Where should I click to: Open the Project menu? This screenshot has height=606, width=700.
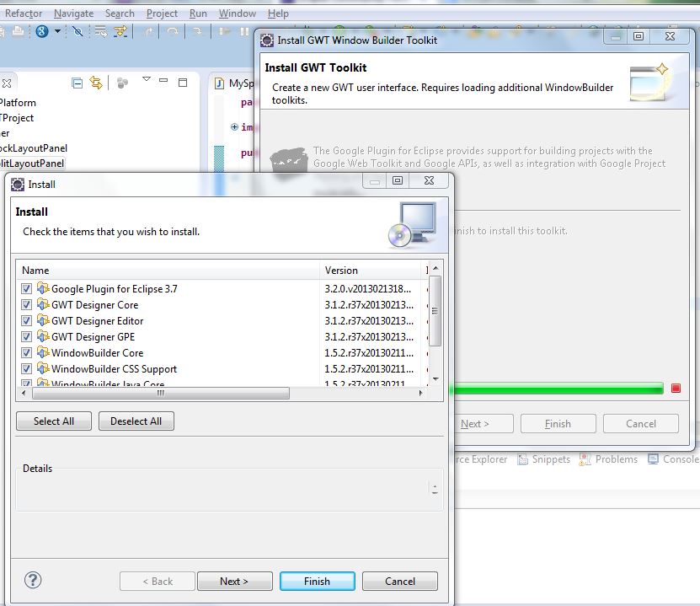click(x=162, y=13)
